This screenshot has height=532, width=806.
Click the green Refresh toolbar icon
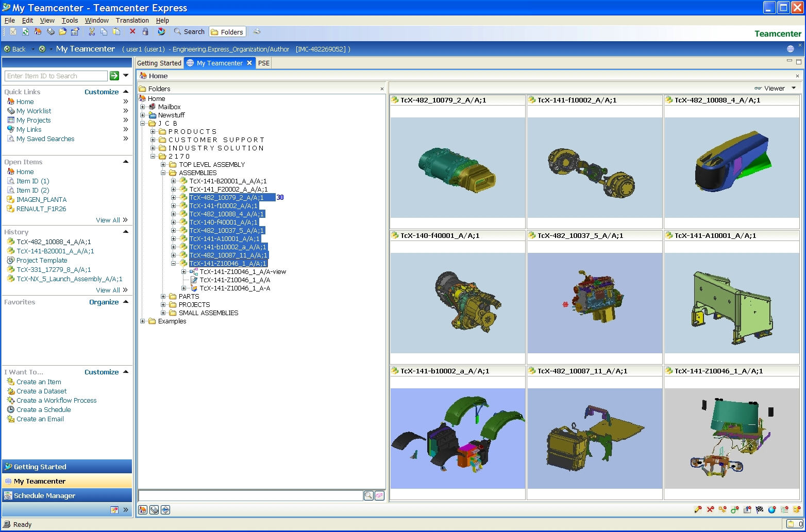click(x=25, y=32)
